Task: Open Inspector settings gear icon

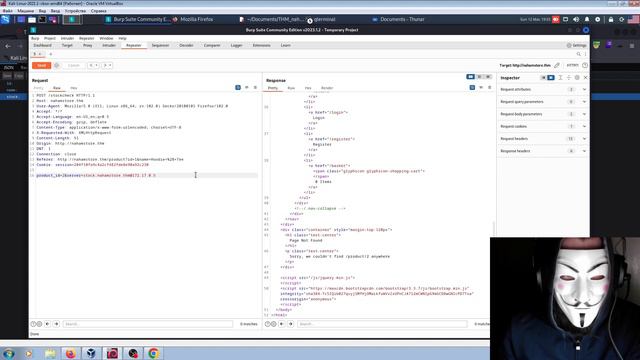Action: pyautogui.click(x=577, y=78)
